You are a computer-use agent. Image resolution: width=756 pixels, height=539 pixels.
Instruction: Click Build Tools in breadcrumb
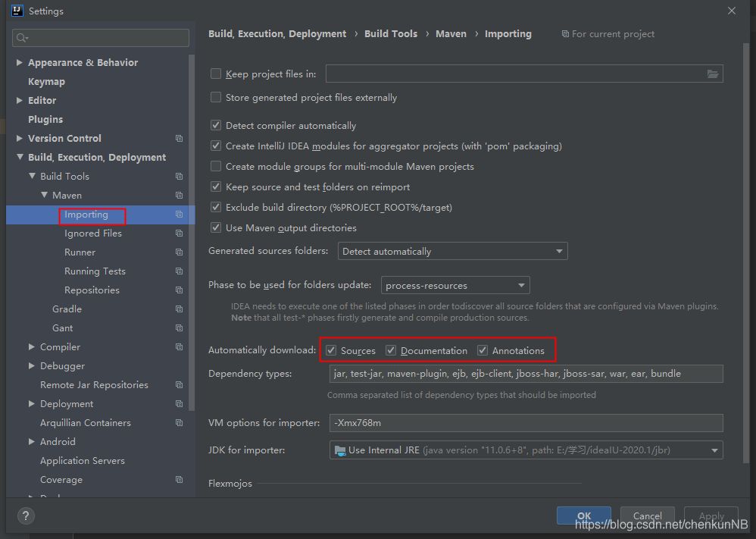click(391, 34)
